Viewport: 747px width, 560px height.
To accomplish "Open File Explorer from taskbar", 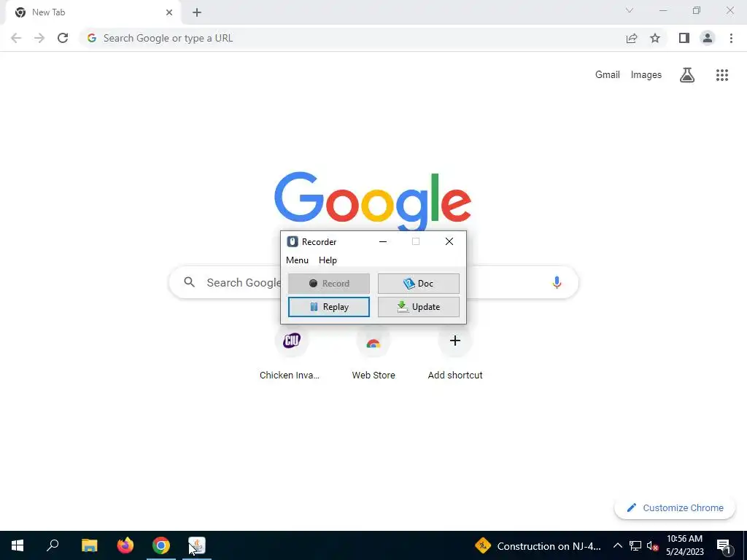I will (89, 545).
